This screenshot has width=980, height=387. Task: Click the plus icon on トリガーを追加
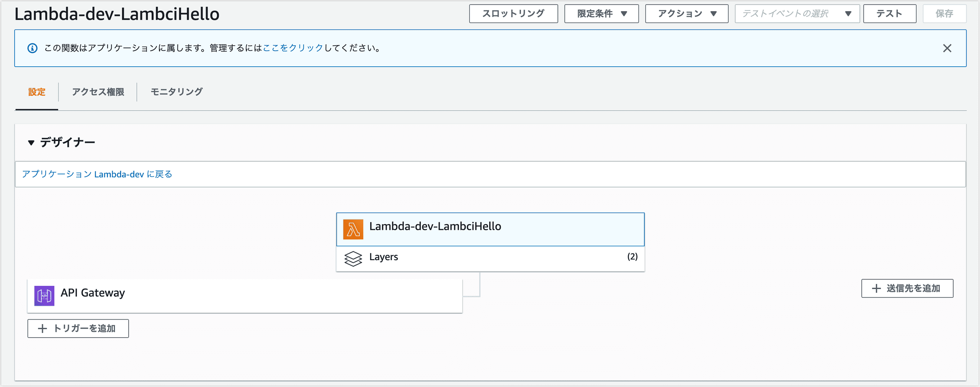(x=42, y=329)
